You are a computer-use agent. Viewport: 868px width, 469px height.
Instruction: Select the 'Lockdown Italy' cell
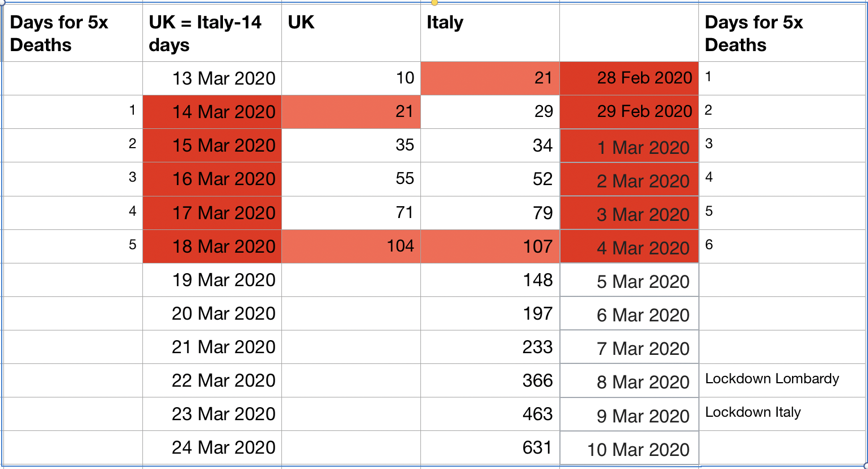(x=782, y=414)
